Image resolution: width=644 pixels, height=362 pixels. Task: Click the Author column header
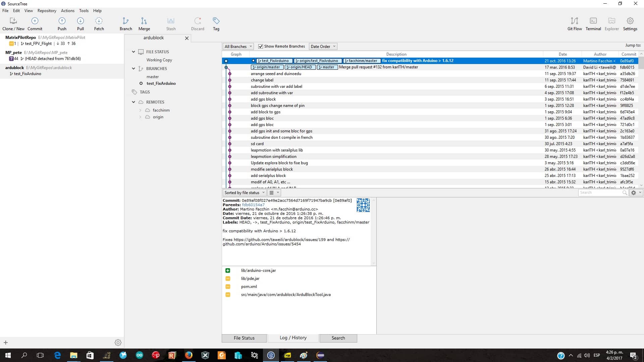[600, 54]
